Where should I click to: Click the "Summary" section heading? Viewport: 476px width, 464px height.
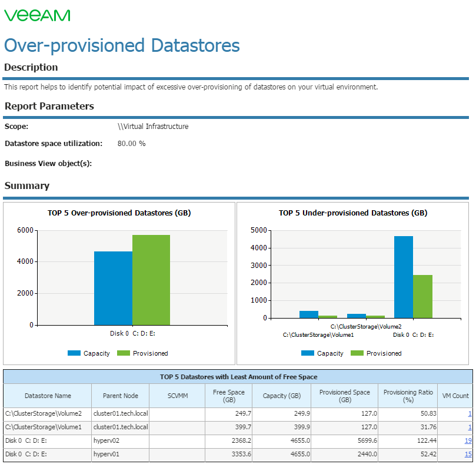[x=27, y=185]
